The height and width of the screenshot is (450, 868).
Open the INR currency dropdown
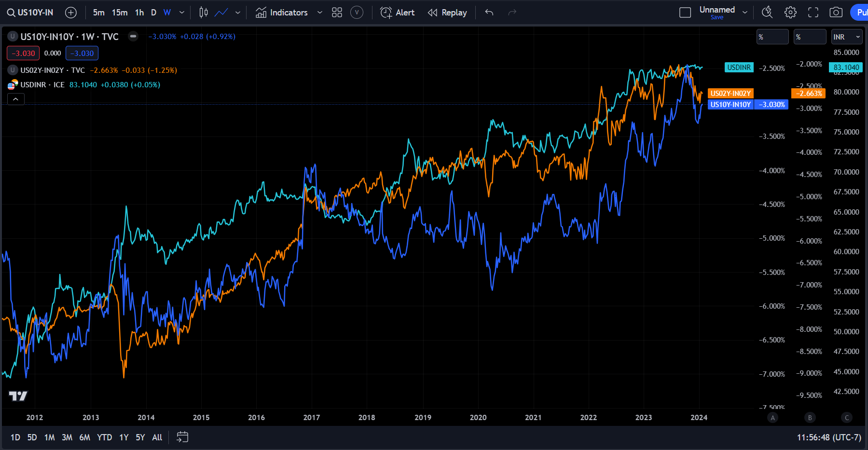847,37
